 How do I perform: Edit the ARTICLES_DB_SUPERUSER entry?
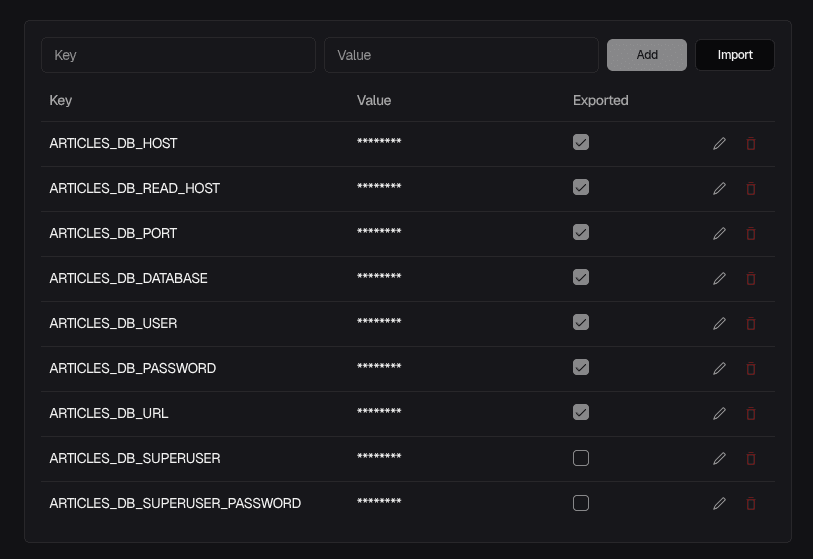(x=719, y=459)
